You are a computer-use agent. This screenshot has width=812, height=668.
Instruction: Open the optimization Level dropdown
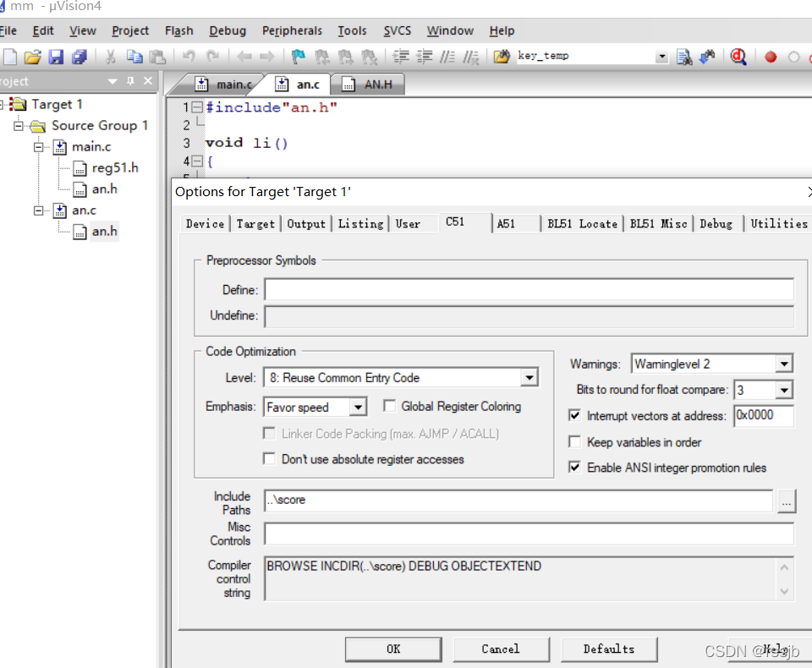click(529, 377)
